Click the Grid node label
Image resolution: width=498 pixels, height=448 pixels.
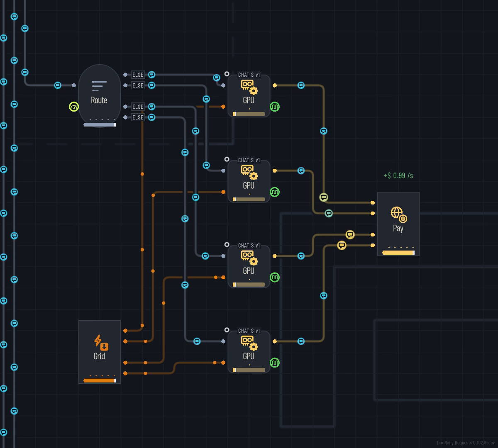[x=99, y=356]
